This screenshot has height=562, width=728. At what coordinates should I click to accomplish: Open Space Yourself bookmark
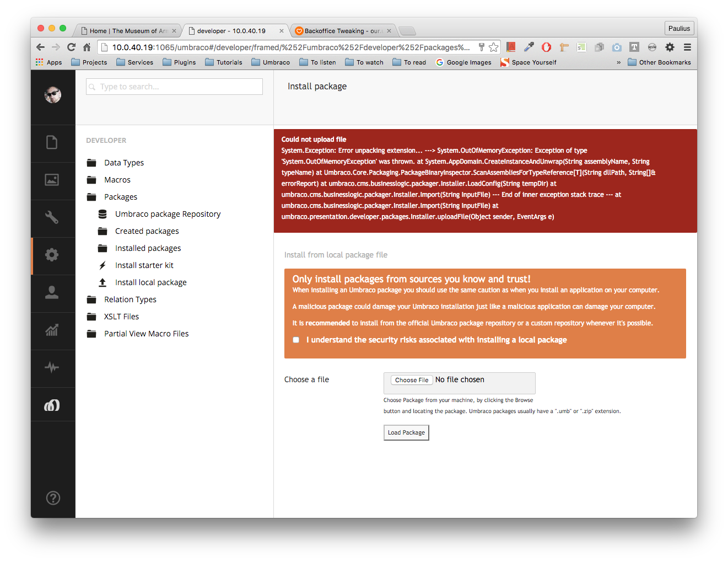coord(529,62)
